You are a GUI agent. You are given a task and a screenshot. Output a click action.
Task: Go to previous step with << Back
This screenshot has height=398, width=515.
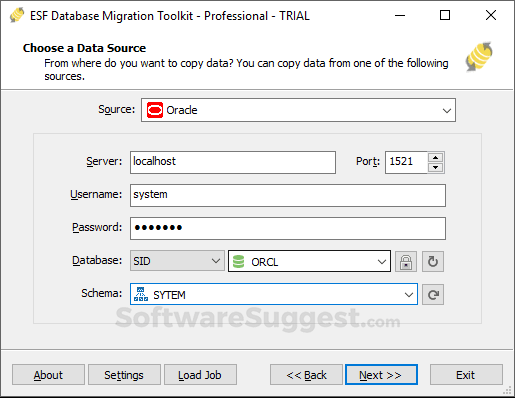click(x=306, y=375)
